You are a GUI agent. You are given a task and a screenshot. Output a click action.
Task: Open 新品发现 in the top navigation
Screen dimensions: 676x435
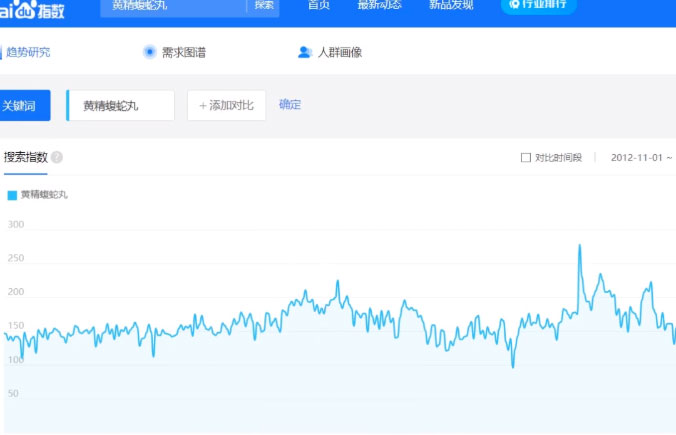pos(451,5)
